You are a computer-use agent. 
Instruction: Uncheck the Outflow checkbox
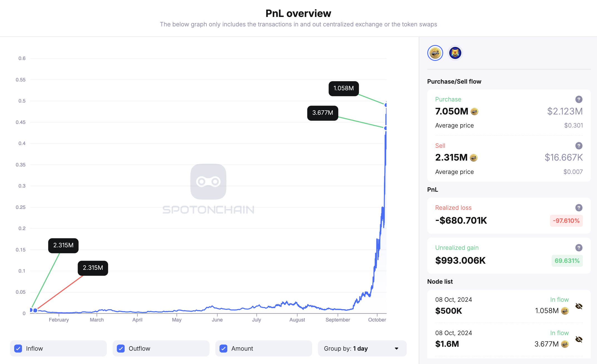click(x=121, y=348)
